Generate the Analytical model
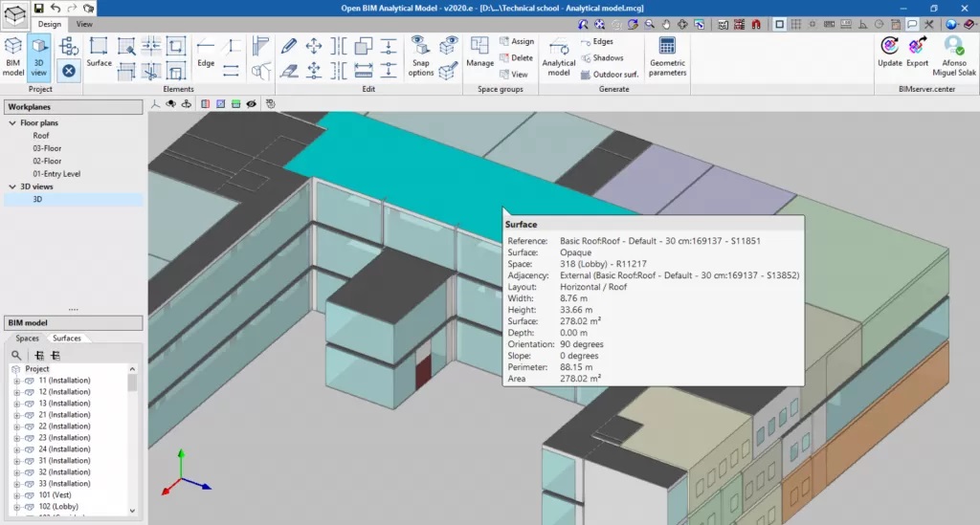 [x=559, y=55]
